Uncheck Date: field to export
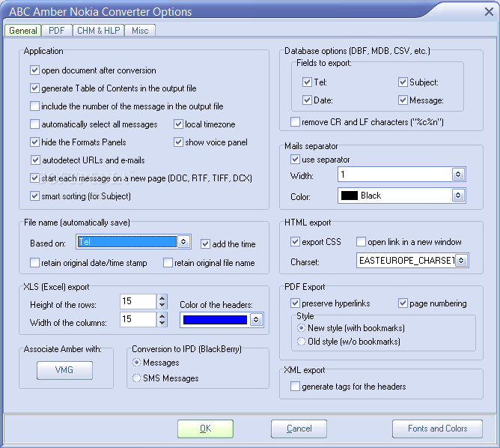500x448 pixels. click(307, 100)
